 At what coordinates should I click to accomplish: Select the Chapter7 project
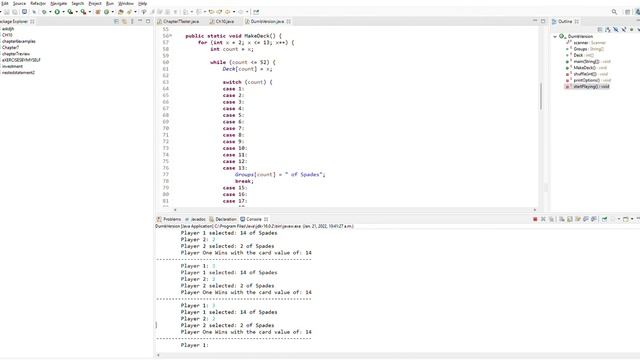tap(10, 47)
